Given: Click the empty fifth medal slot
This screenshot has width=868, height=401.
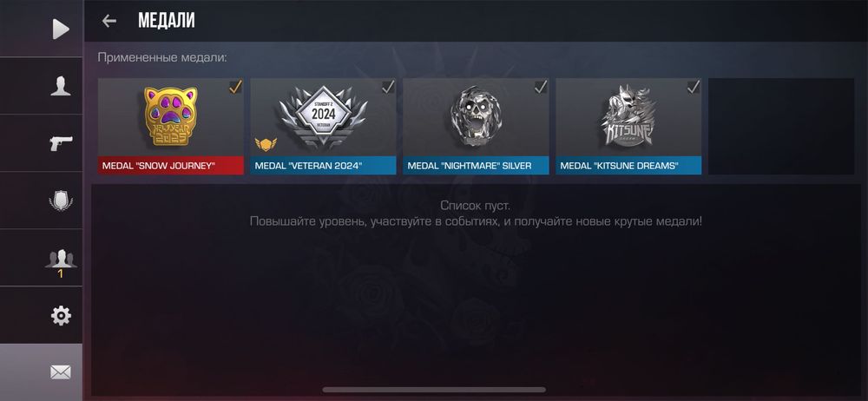Looking at the screenshot, I should tap(781, 126).
